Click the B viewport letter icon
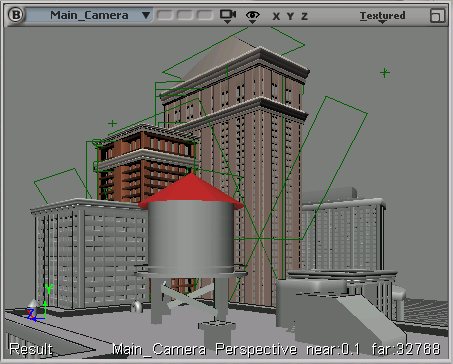The image size is (453, 364). point(15,15)
